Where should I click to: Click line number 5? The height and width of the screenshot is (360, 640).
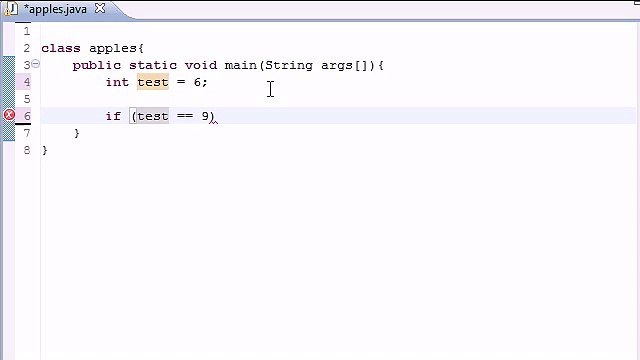pyautogui.click(x=27, y=99)
